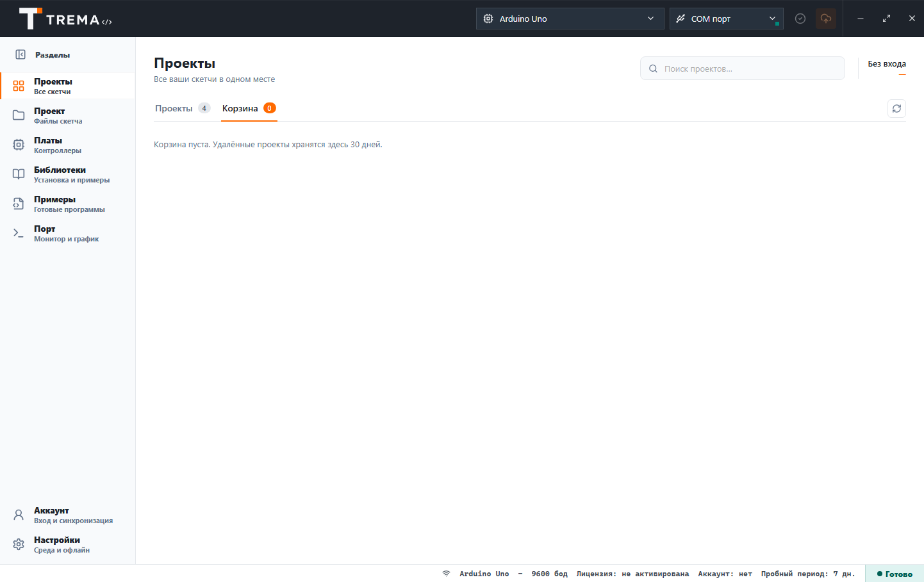Viewport: 924px width, 582px height.
Task: Click the Корзина пуста message text
Action: [x=268, y=145]
